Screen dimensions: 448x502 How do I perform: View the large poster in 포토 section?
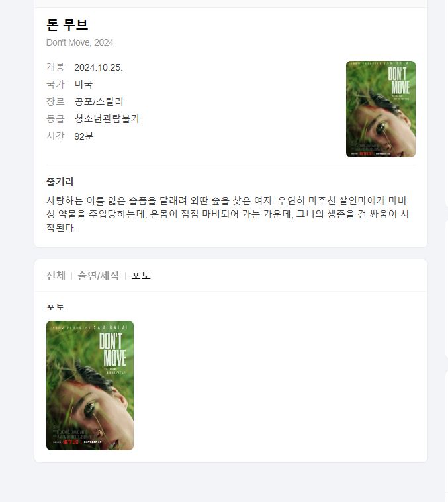(x=90, y=386)
